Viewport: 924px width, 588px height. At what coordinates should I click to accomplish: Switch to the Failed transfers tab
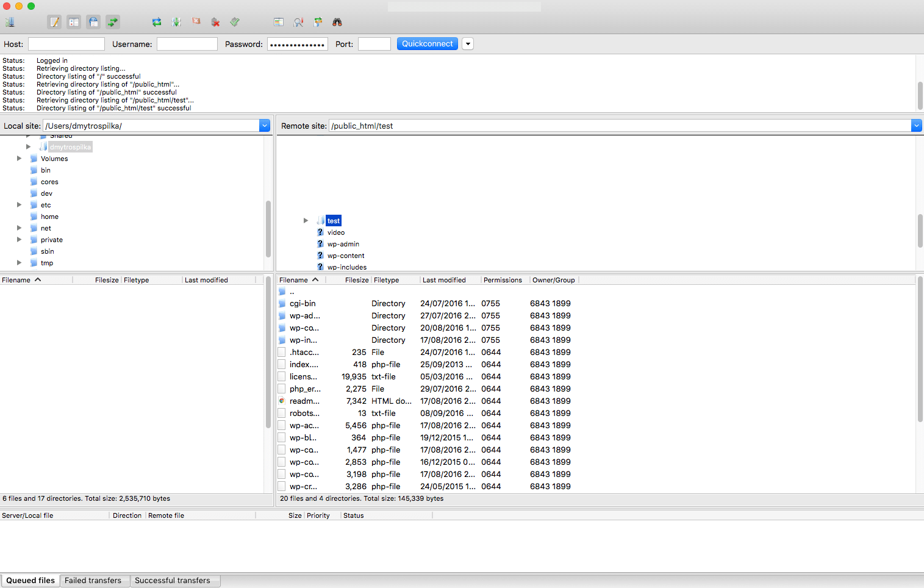pos(93,581)
